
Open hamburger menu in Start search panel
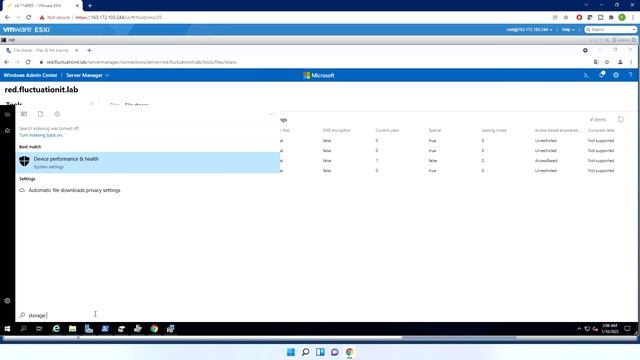click(7, 114)
